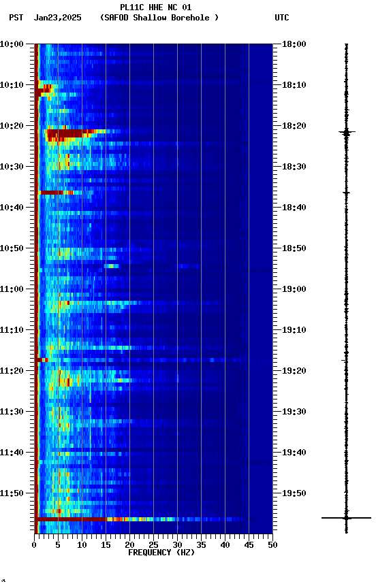Click the PST timezone label

pos(16,18)
